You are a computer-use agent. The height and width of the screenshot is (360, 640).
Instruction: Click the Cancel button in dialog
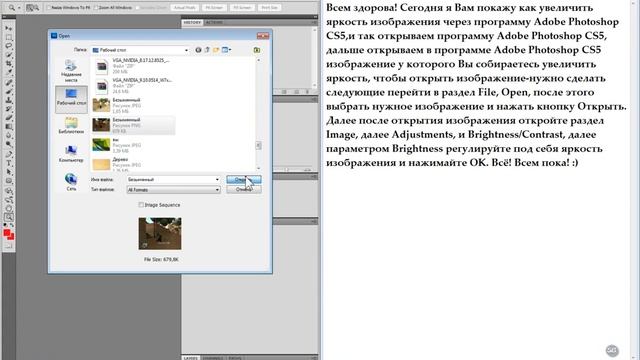click(244, 189)
